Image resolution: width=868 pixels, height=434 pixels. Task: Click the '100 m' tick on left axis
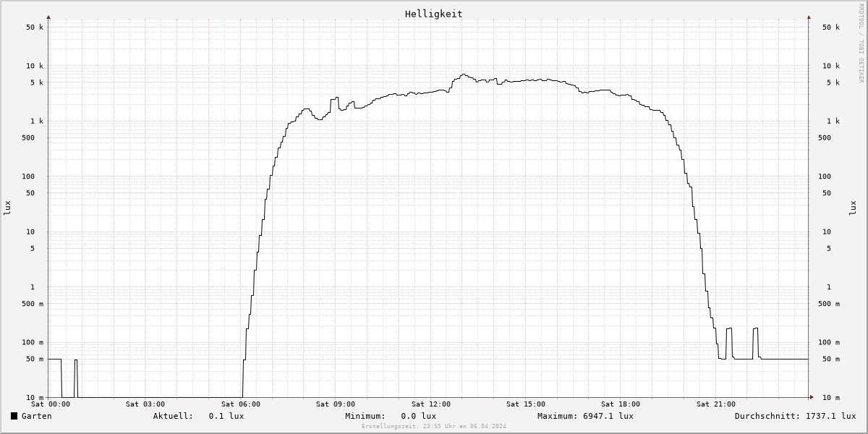(x=33, y=342)
